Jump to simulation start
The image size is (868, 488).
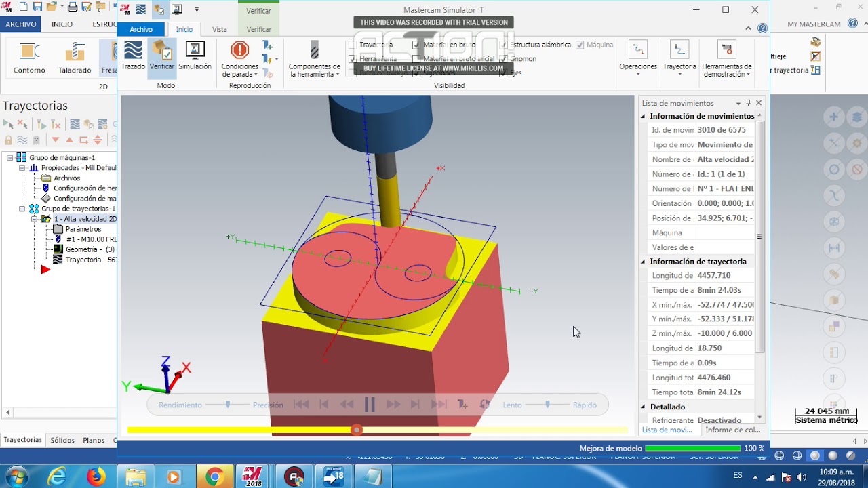click(x=301, y=405)
